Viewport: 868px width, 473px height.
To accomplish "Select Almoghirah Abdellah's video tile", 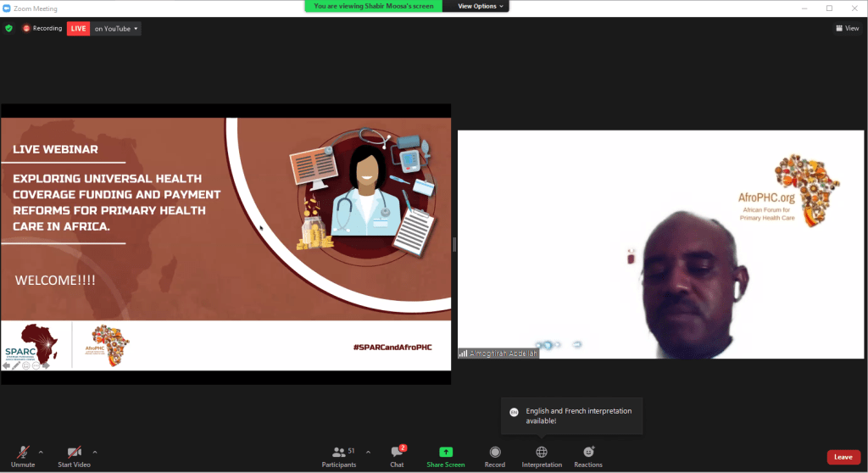I will coord(660,244).
